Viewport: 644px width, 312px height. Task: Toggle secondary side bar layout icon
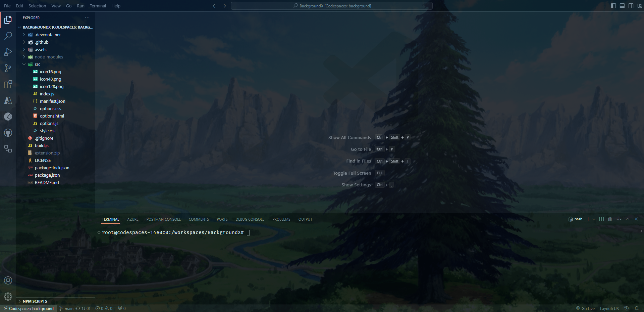(631, 6)
